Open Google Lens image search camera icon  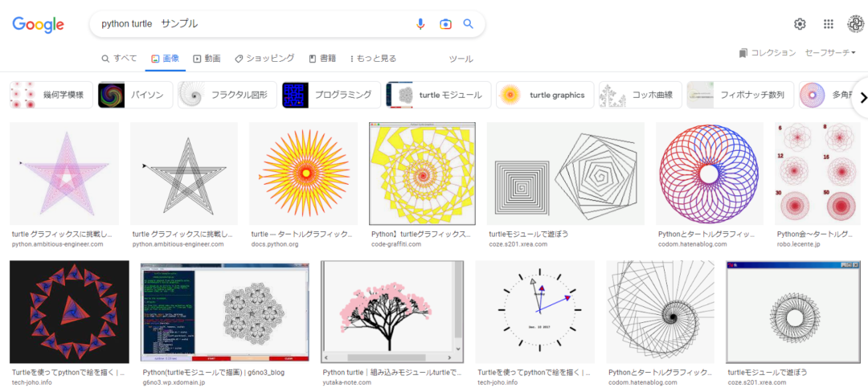coord(445,24)
